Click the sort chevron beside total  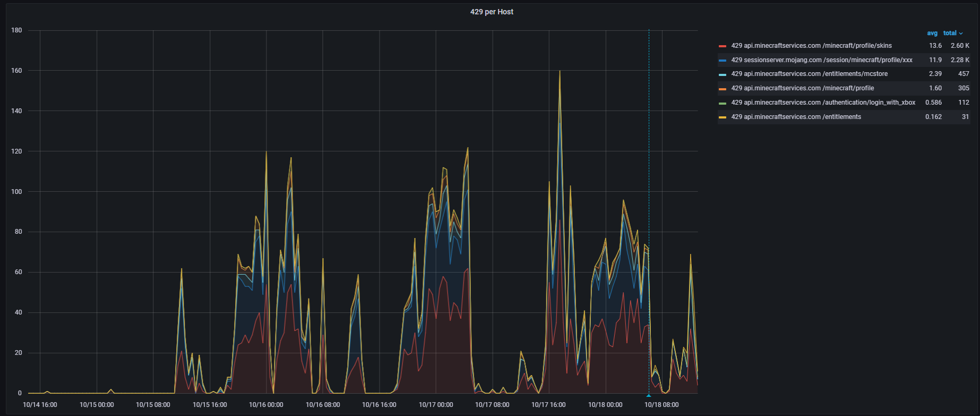(x=961, y=33)
